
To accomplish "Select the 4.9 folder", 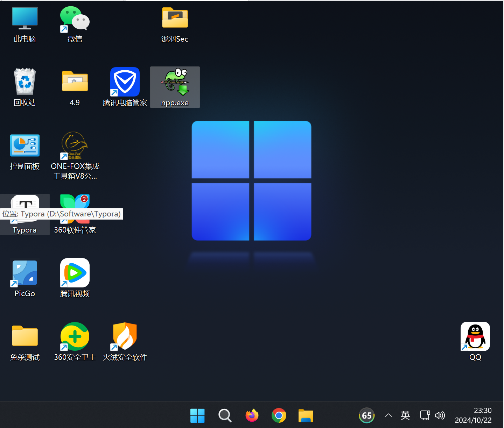I will (75, 82).
